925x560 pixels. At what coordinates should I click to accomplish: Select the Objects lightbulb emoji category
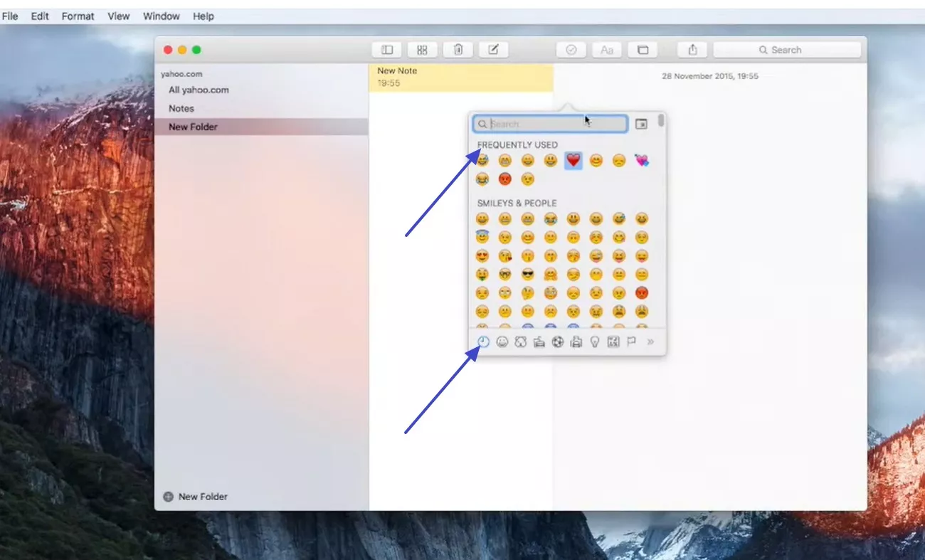click(x=596, y=342)
